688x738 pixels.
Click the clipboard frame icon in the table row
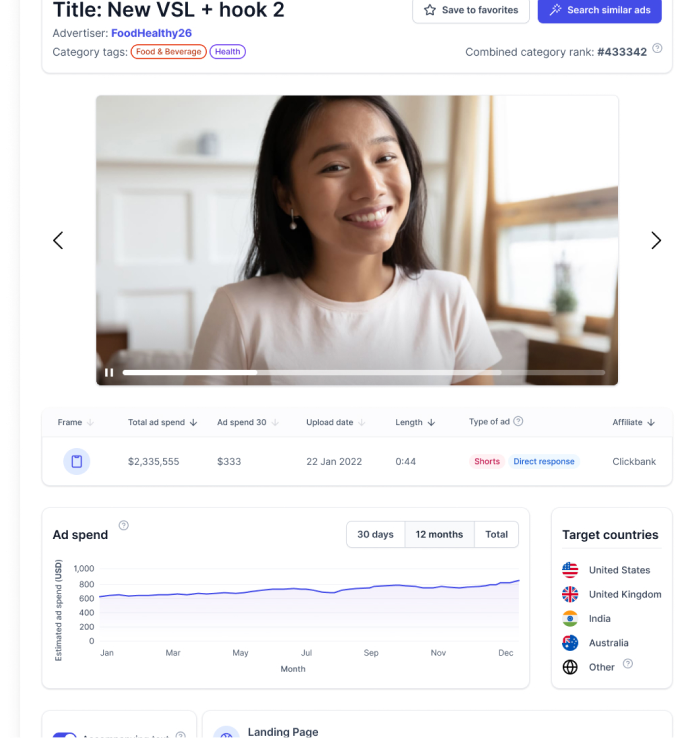(x=77, y=461)
